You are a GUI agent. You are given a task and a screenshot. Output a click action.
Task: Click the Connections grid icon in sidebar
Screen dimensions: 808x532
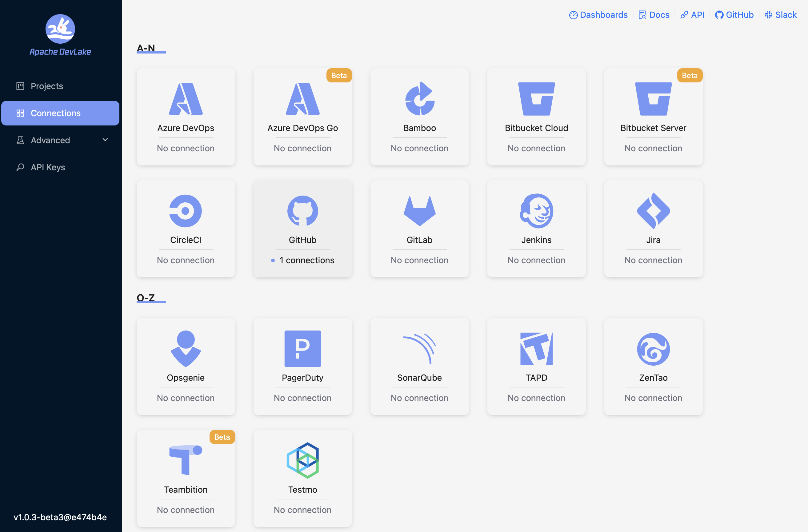20,113
